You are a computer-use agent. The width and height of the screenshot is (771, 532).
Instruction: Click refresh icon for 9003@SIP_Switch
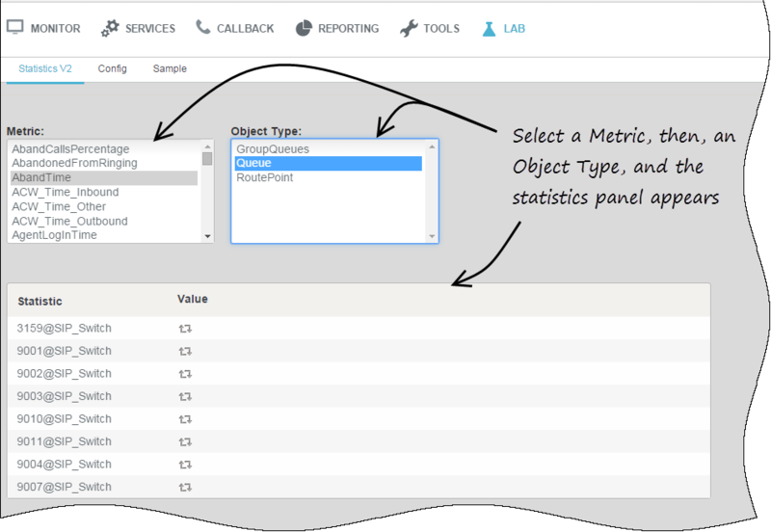[x=185, y=396]
